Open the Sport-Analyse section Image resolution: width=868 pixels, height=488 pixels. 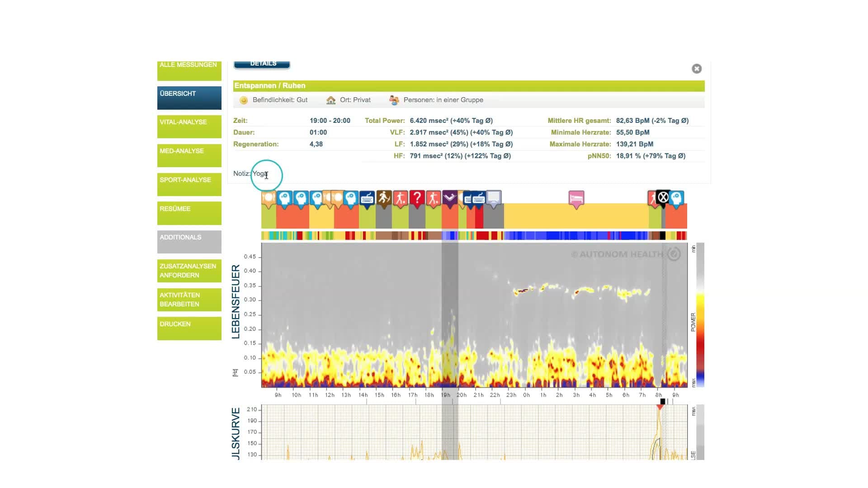(x=189, y=184)
